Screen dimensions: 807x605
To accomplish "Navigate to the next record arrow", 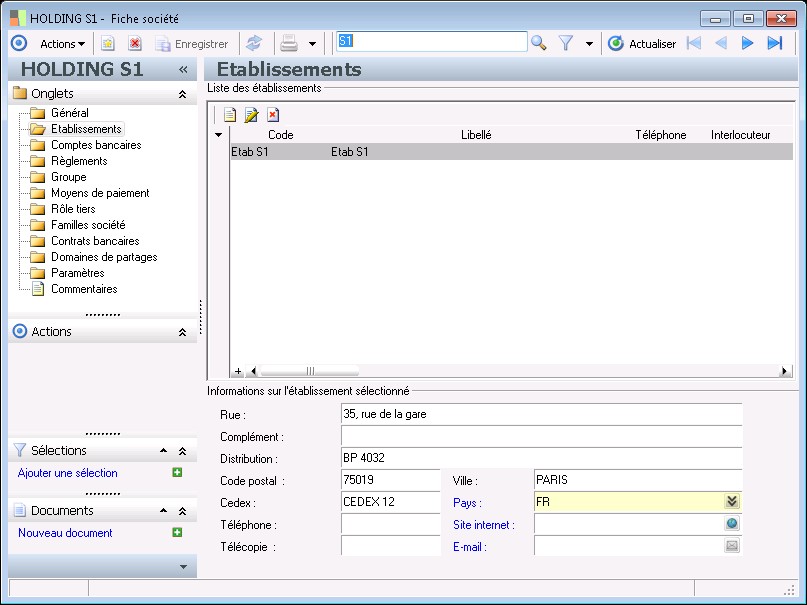I will (x=747, y=43).
